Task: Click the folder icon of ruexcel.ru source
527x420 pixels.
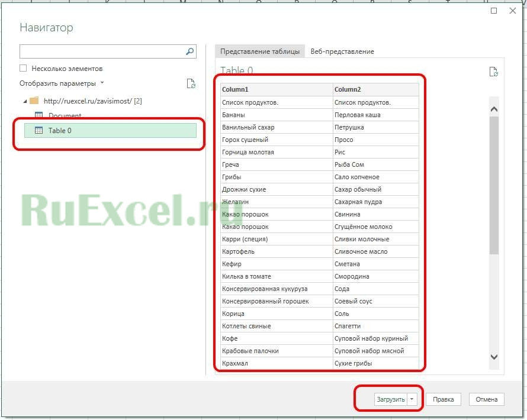Action: point(34,101)
